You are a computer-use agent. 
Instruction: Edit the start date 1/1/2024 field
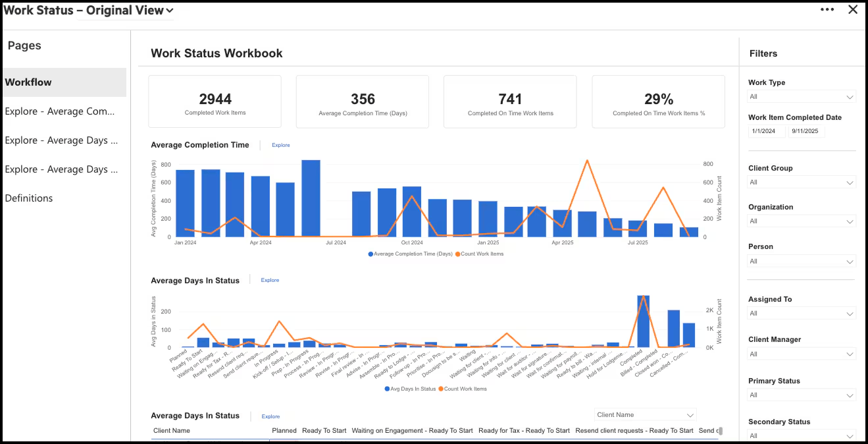click(767, 131)
